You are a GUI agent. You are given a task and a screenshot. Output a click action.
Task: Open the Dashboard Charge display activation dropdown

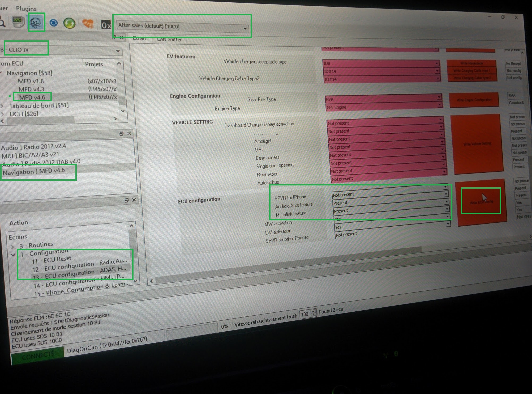385,122
